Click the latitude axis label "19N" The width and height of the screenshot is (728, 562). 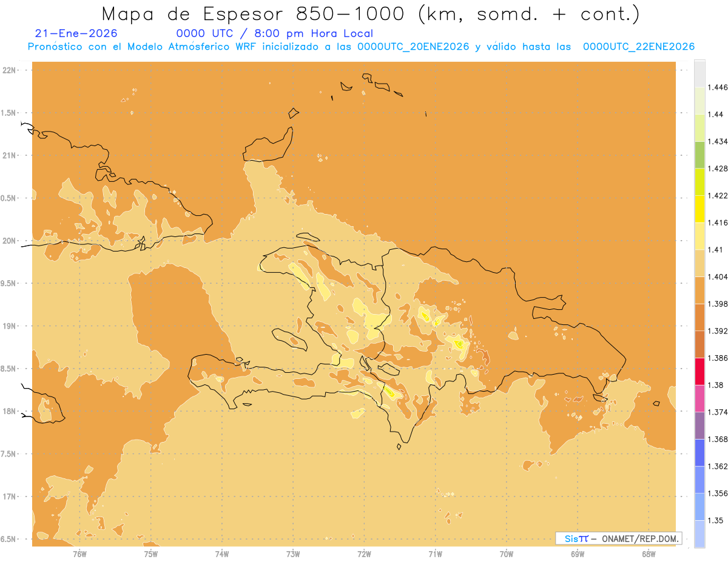pyautogui.click(x=9, y=326)
